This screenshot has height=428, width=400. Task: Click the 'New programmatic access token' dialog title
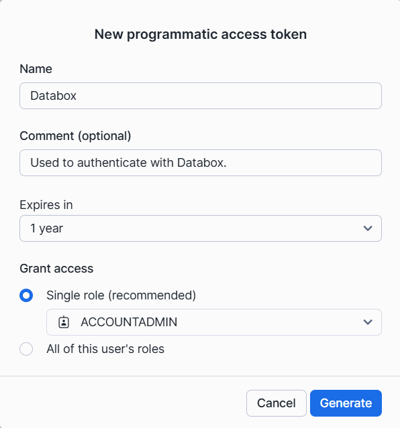[200, 34]
